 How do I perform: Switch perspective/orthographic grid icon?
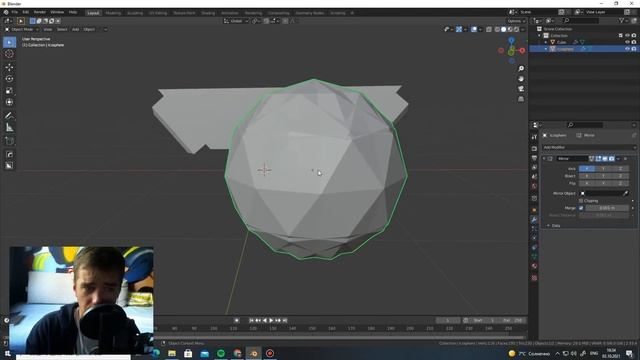click(521, 99)
